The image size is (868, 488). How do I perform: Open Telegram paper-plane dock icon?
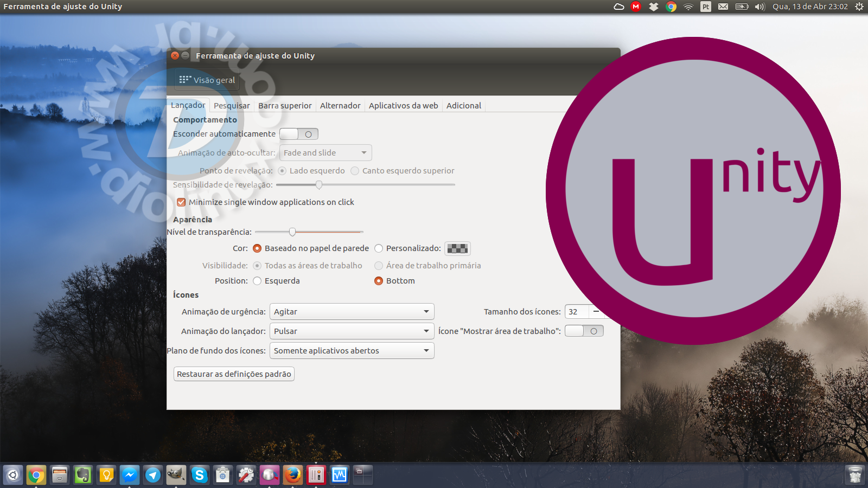coord(153,476)
